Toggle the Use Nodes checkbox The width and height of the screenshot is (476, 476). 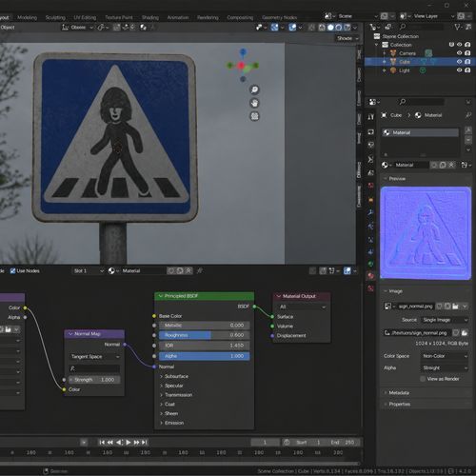coord(12,270)
